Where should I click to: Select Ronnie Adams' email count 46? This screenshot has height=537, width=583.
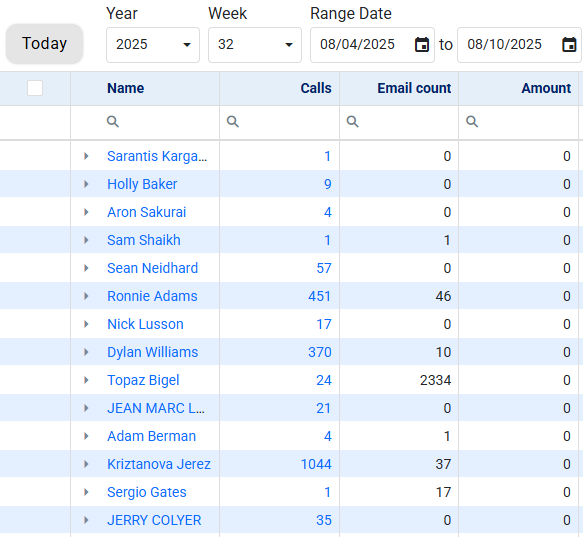click(x=443, y=296)
